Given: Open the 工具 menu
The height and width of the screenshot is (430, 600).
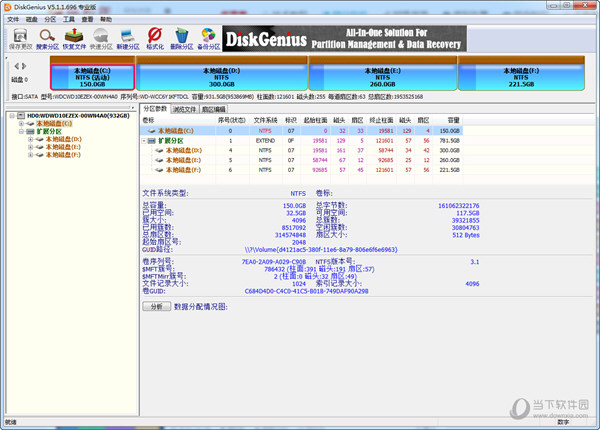Looking at the screenshot, I should pos(69,20).
